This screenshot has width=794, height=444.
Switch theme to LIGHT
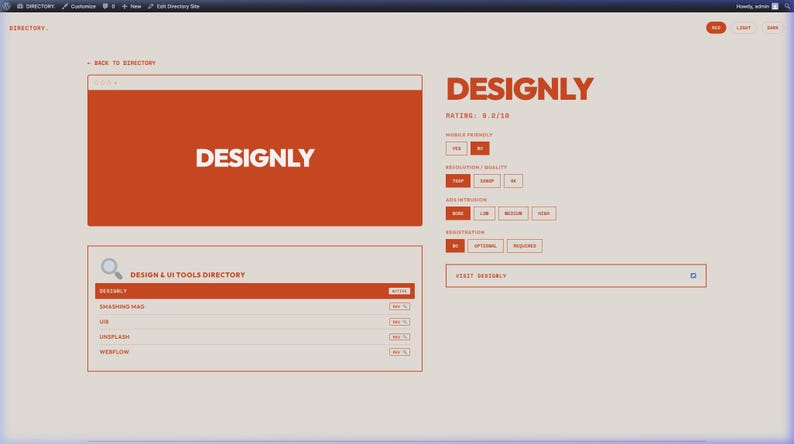pyautogui.click(x=743, y=28)
